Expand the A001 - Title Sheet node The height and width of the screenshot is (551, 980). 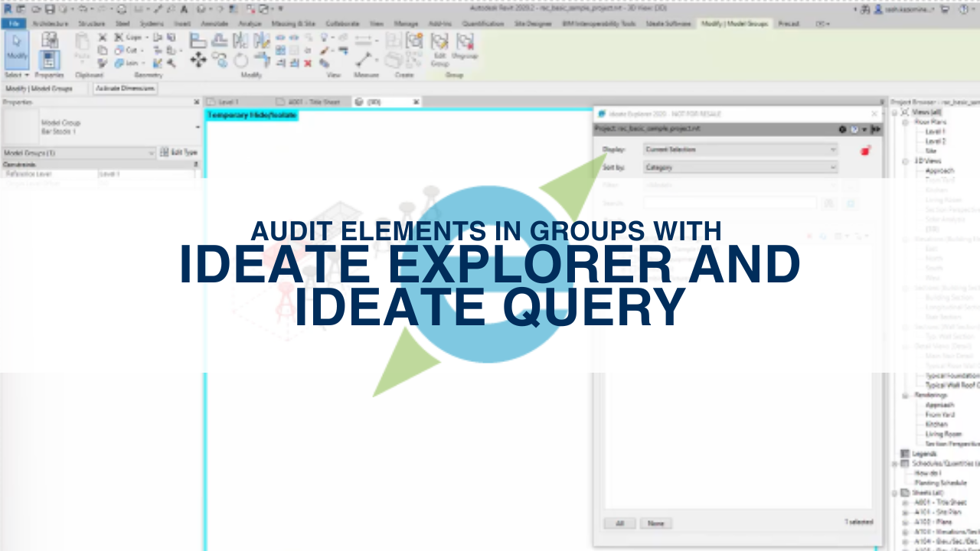point(905,503)
